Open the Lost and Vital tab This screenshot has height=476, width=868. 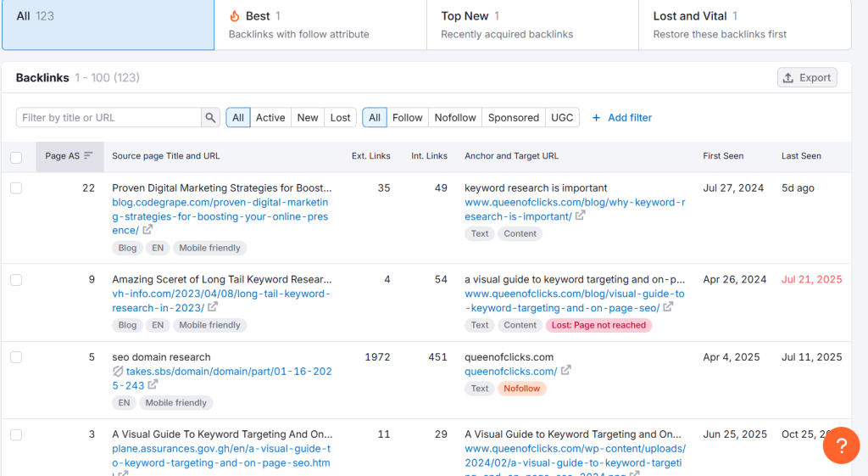744,25
